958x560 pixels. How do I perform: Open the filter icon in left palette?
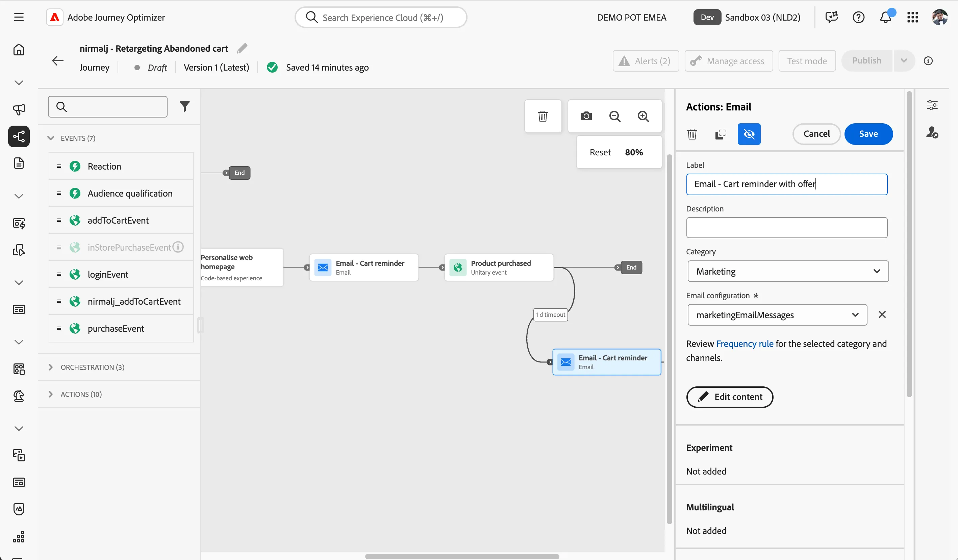coord(184,107)
